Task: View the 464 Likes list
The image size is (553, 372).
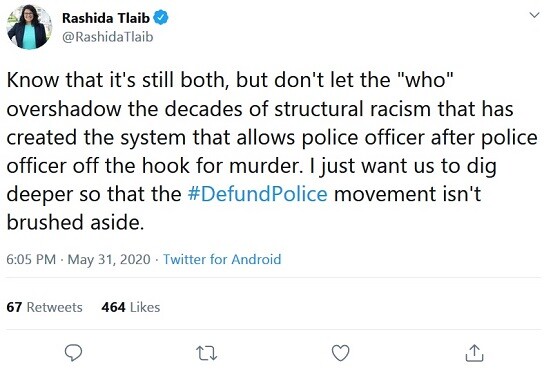Action: click(x=130, y=307)
